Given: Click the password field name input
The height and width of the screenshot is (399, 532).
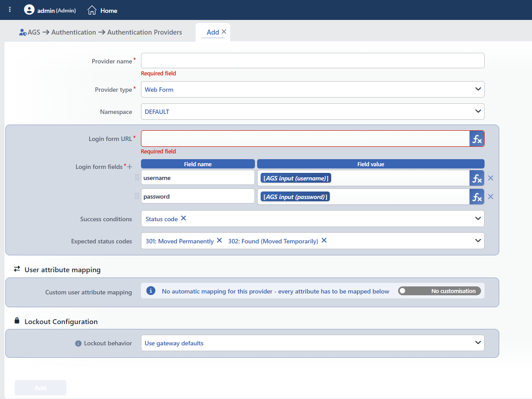Looking at the screenshot, I should tap(198, 196).
